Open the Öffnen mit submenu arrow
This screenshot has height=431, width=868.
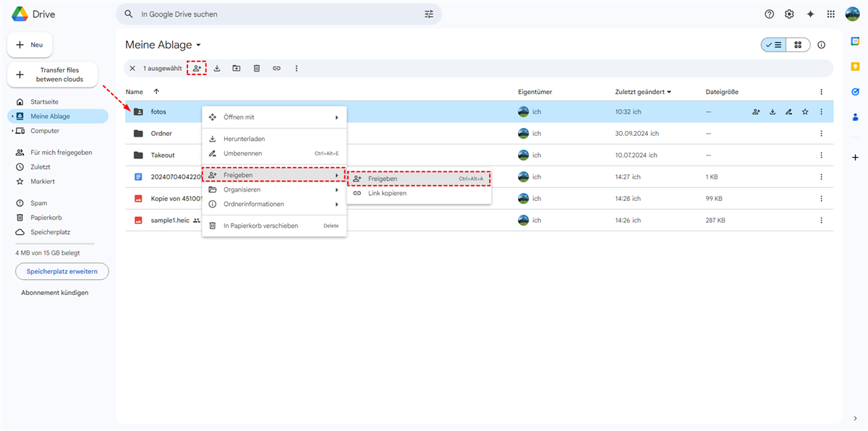pos(336,116)
